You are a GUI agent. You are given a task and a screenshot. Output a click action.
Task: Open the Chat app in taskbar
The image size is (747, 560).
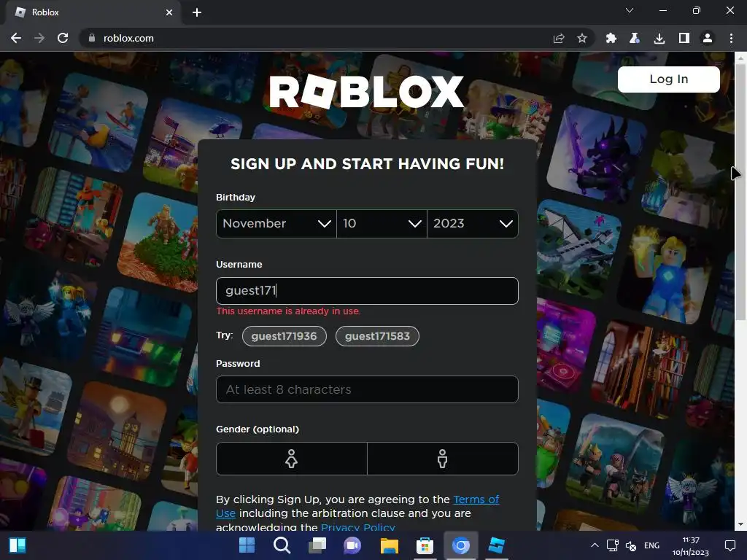[352, 545]
